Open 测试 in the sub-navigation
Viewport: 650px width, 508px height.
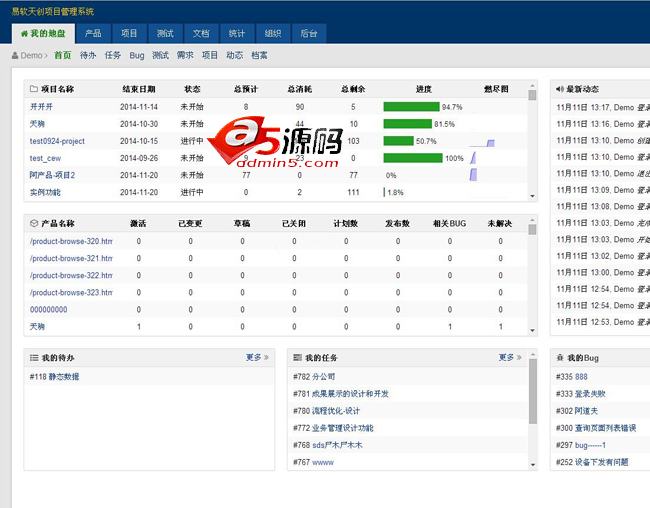pyautogui.click(x=160, y=55)
